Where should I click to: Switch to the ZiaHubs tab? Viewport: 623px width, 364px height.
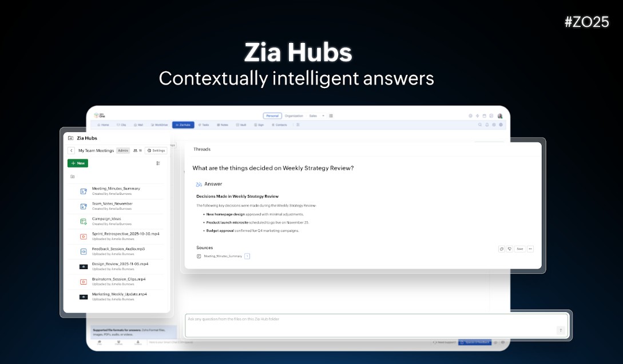(183, 125)
